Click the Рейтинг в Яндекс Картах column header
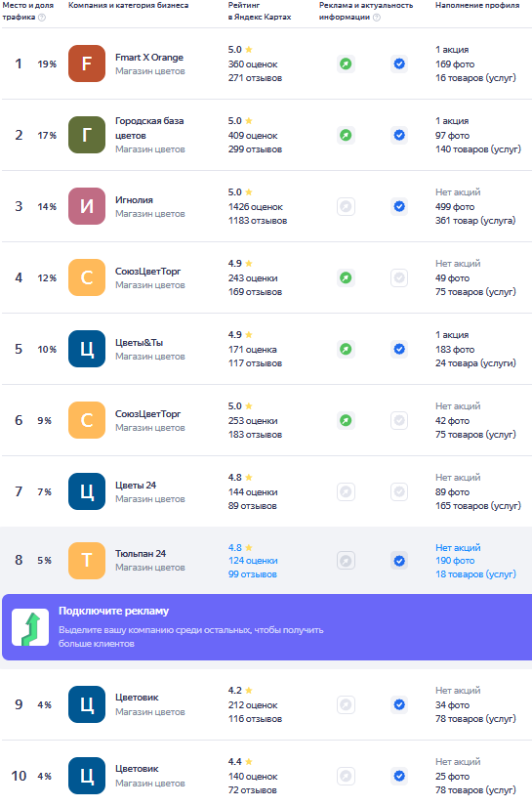Image resolution: width=532 pixels, height=806 pixels. (260, 11)
